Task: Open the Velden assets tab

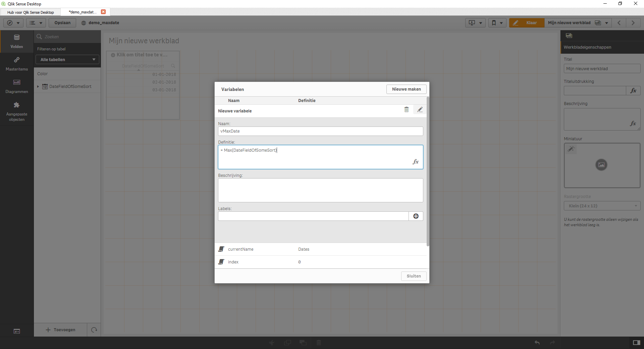Action: click(17, 41)
